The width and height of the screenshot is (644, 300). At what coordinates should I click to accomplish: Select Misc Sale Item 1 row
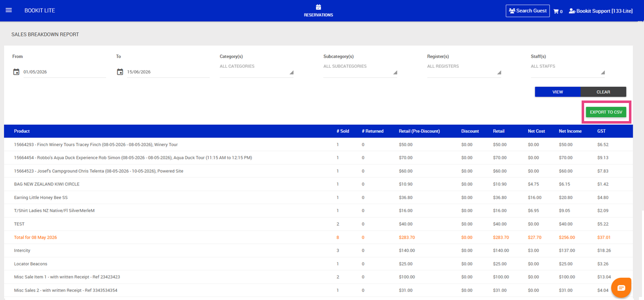coord(318,277)
